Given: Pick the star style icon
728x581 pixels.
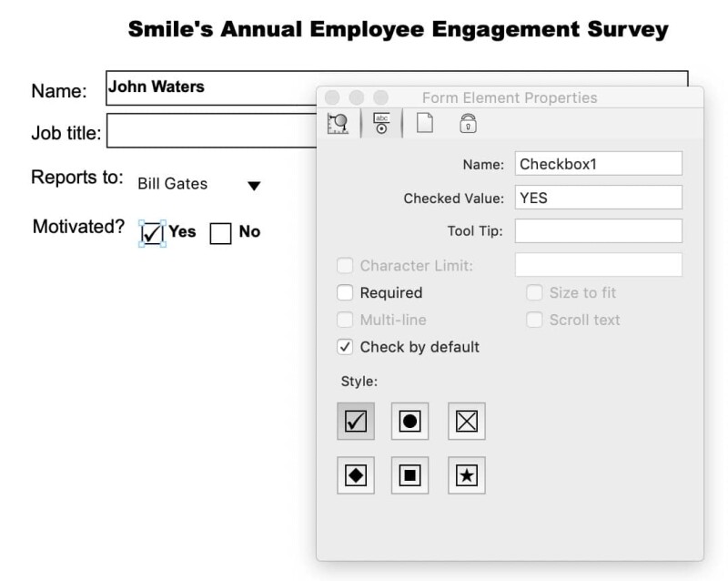Looking at the screenshot, I should click(x=467, y=475).
